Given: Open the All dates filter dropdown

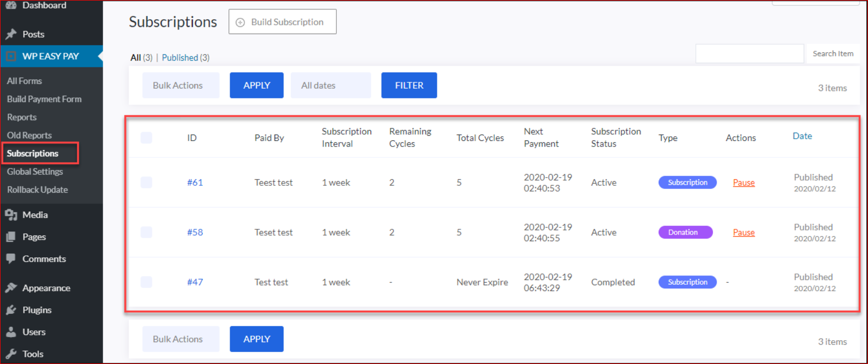Looking at the screenshot, I should 331,85.
